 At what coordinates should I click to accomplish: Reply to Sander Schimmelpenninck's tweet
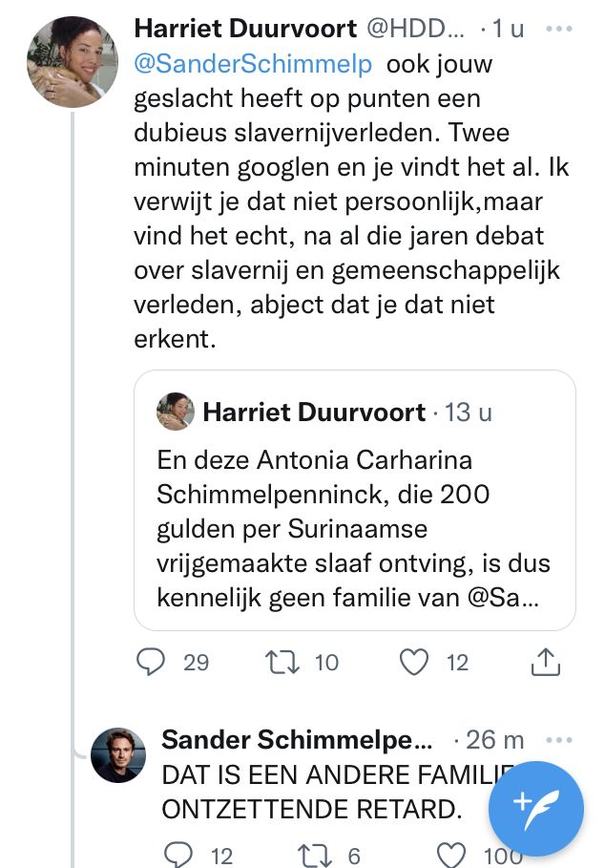[177, 855]
